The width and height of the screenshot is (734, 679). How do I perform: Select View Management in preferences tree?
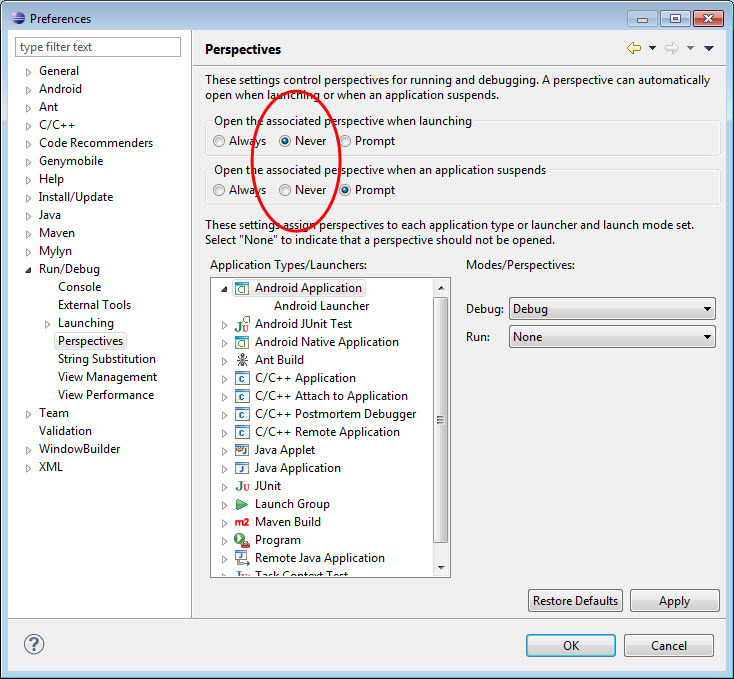coord(107,377)
